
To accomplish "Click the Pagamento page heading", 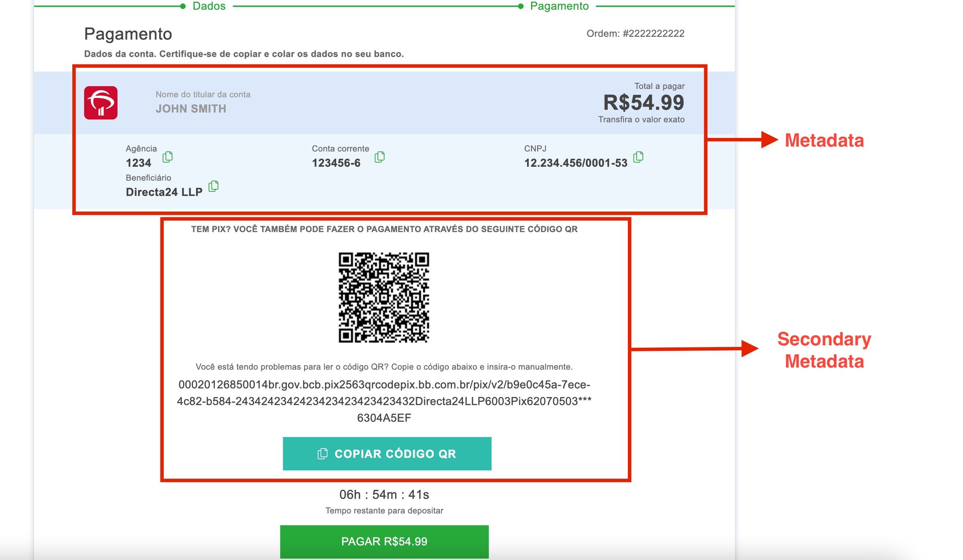I will click(128, 34).
